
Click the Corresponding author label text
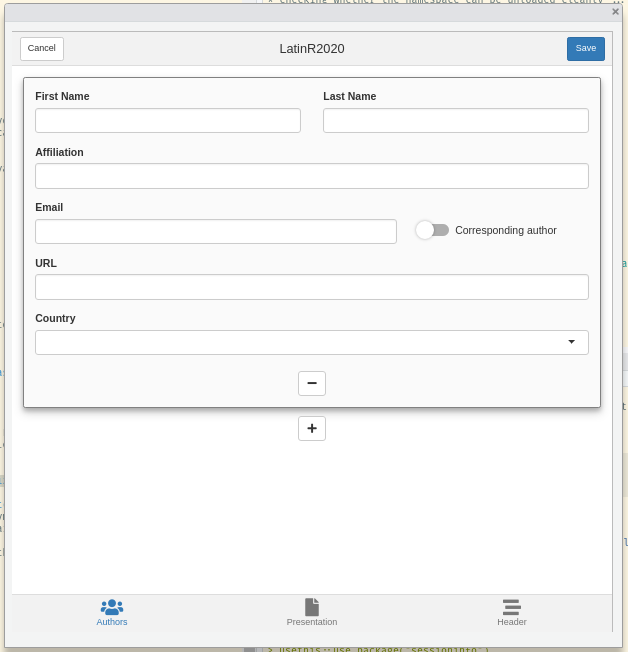(x=506, y=230)
